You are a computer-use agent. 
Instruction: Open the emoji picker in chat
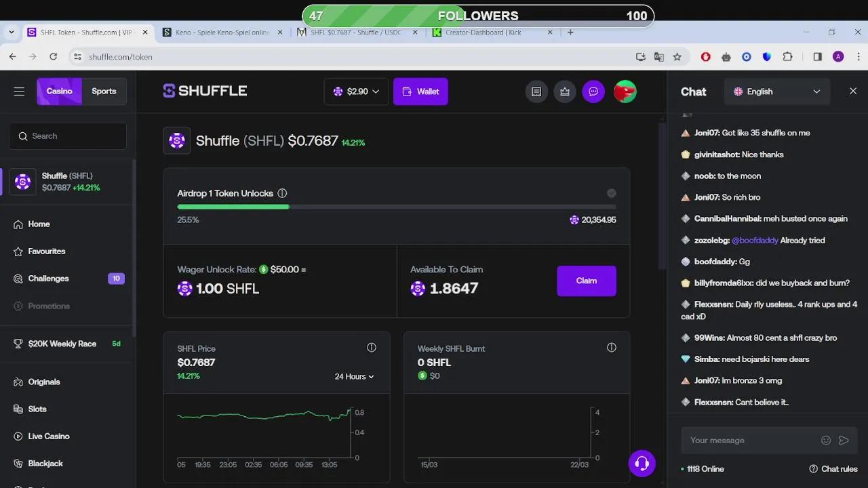tap(826, 441)
